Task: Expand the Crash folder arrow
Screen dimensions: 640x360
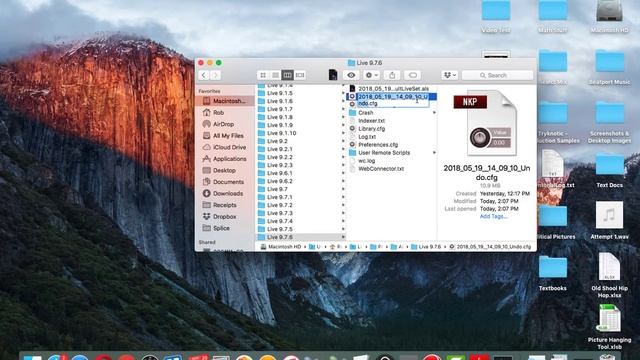Action: coord(434,113)
